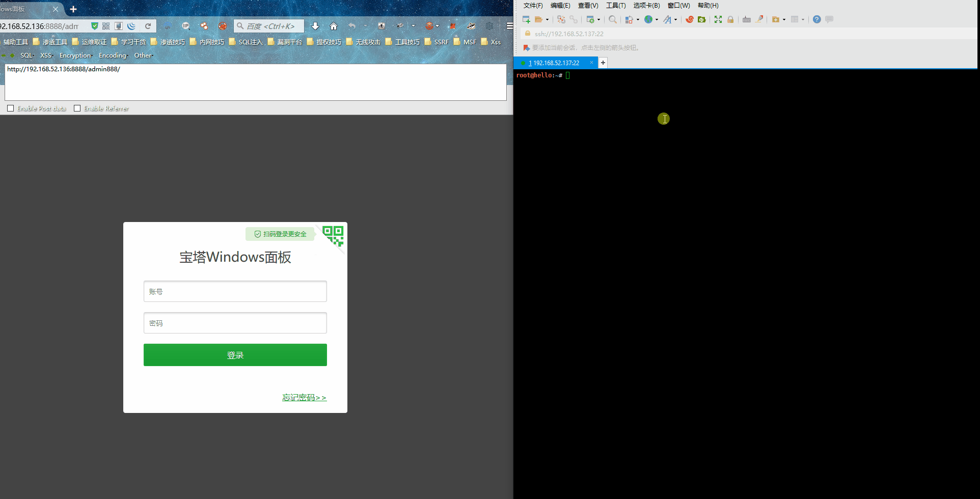Click the new session icon in SSH toolbar
The width and height of the screenshot is (980, 499).
tap(526, 19)
